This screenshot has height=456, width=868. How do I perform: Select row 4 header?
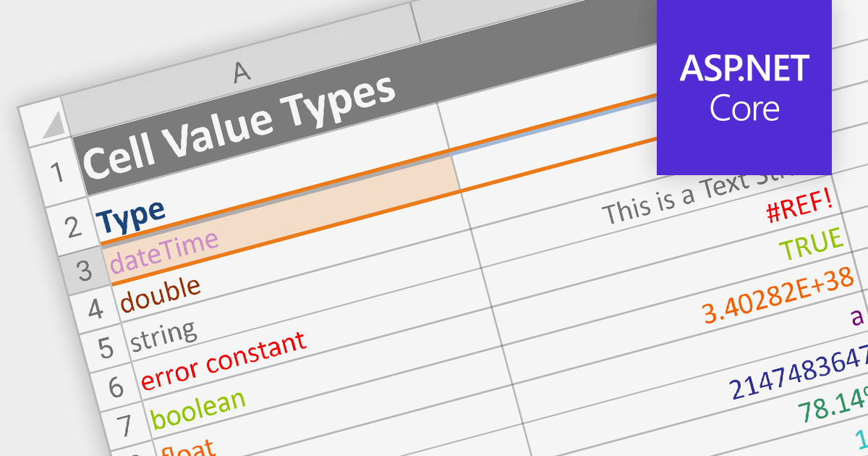coord(95,308)
